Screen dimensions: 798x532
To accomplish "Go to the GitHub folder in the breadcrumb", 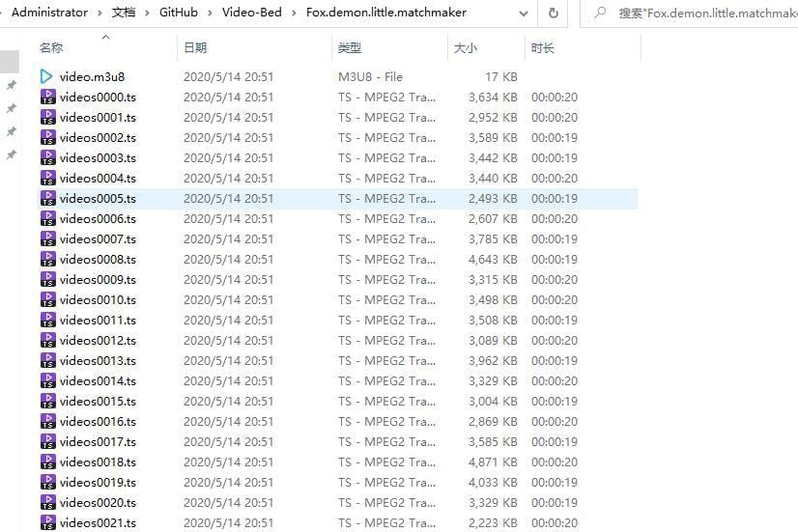I will (x=178, y=13).
